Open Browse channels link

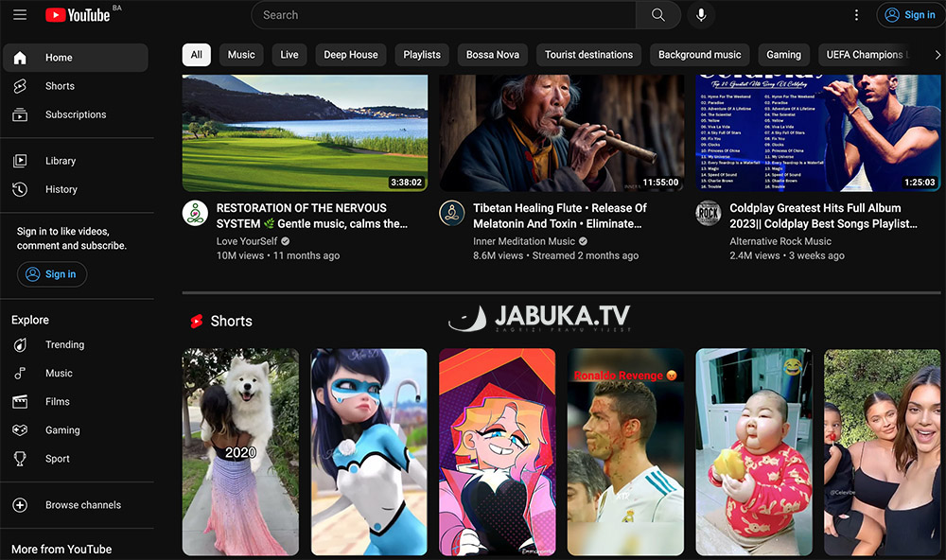click(76, 505)
